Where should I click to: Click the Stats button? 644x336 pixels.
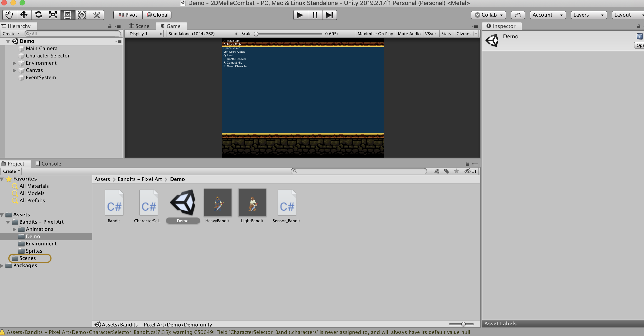pos(446,34)
